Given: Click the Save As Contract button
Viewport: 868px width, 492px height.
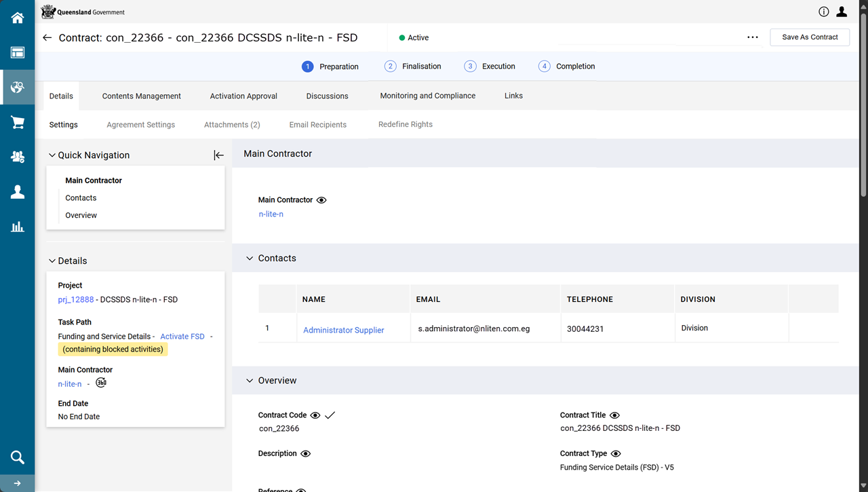Looking at the screenshot, I should click(x=810, y=37).
